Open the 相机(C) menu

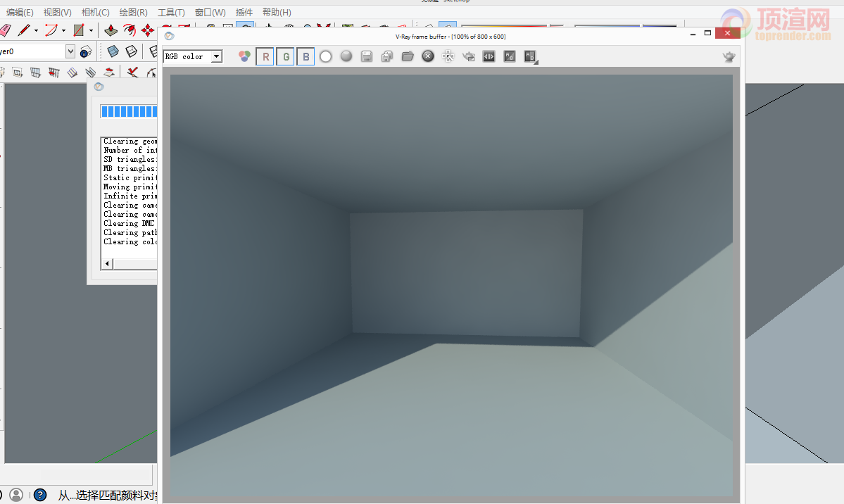[x=95, y=13]
